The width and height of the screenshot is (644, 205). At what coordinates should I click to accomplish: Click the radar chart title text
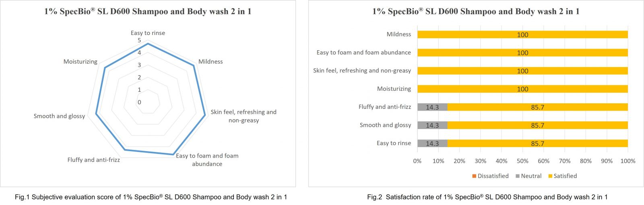(148, 11)
